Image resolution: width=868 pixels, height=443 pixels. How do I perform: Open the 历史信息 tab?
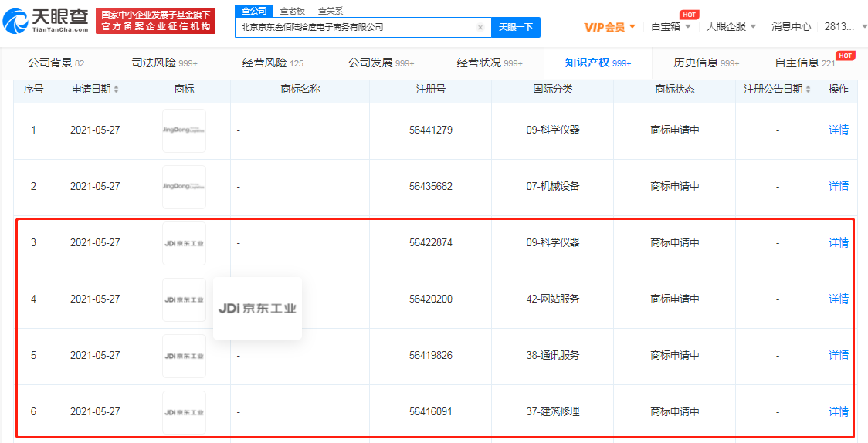click(x=707, y=63)
